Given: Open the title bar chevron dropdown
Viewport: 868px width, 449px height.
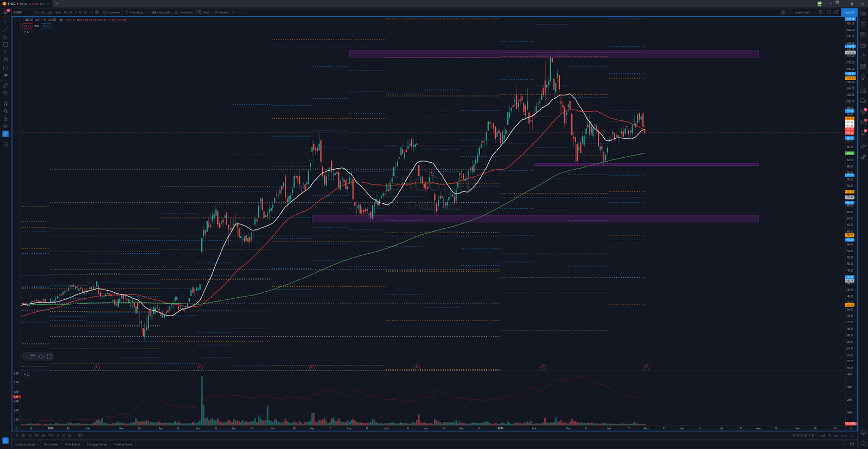Looking at the screenshot, I should [x=831, y=3].
